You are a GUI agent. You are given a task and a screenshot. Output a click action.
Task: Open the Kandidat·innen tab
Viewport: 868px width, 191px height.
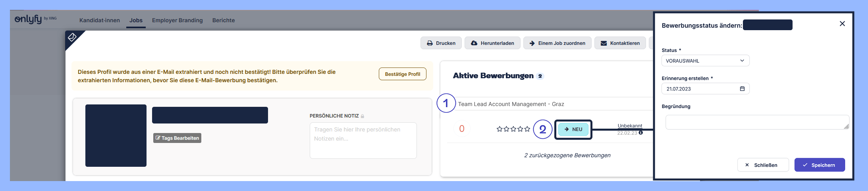coord(99,20)
